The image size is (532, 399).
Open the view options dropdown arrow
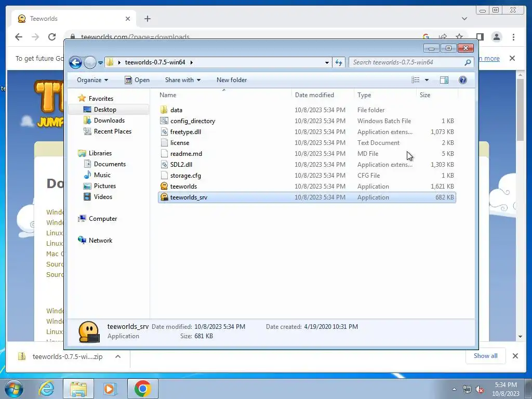pyautogui.click(x=427, y=80)
